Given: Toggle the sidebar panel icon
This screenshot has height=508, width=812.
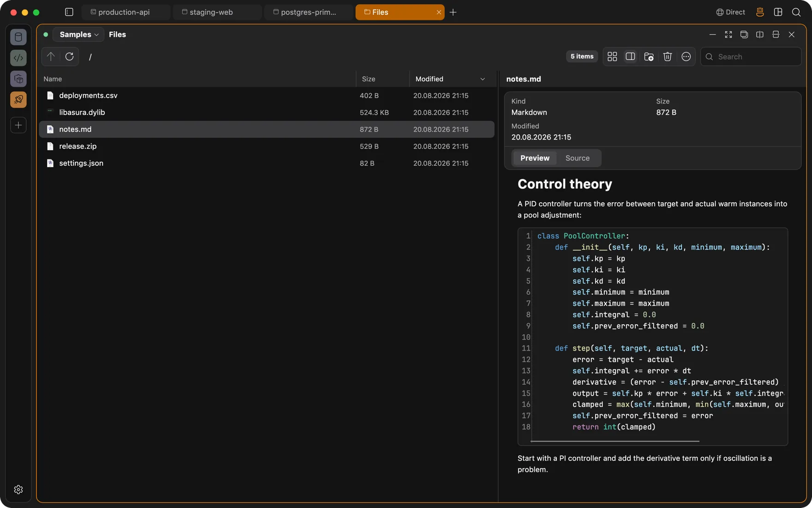Looking at the screenshot, I should pyautogui.click(x=69, y=12).
